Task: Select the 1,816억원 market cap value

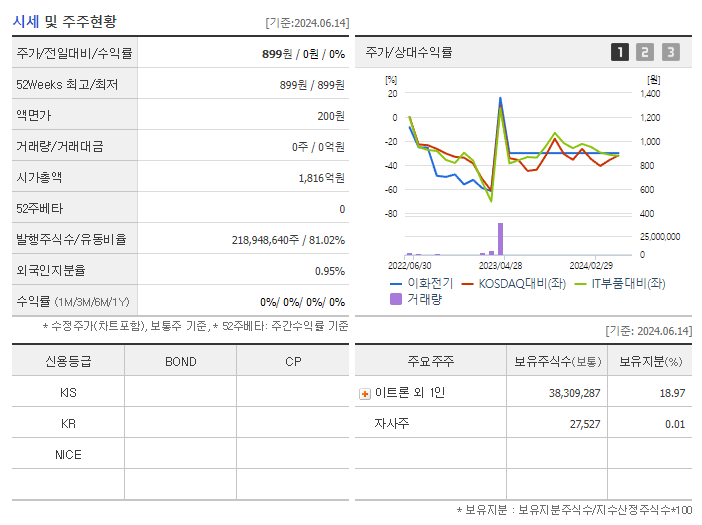Action: (321, 178)
